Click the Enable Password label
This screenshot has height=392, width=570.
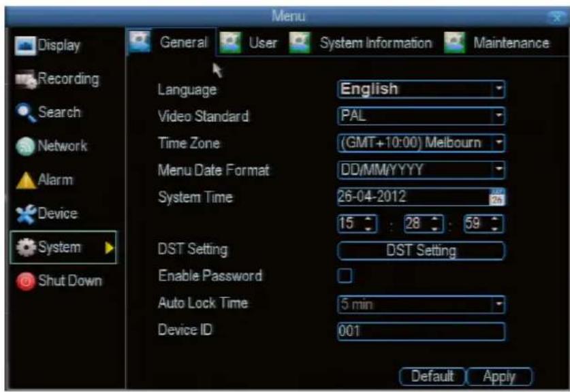pyautogui.click(x=210, y=276)
